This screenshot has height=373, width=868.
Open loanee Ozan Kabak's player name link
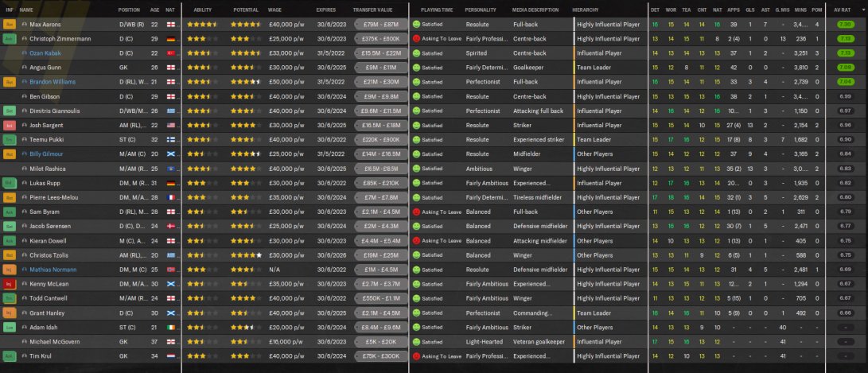(45, 53)
